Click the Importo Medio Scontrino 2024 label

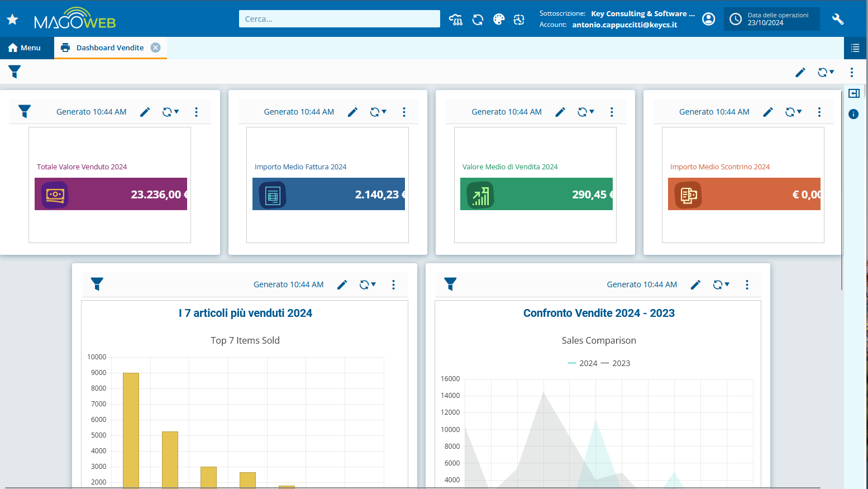720,167
